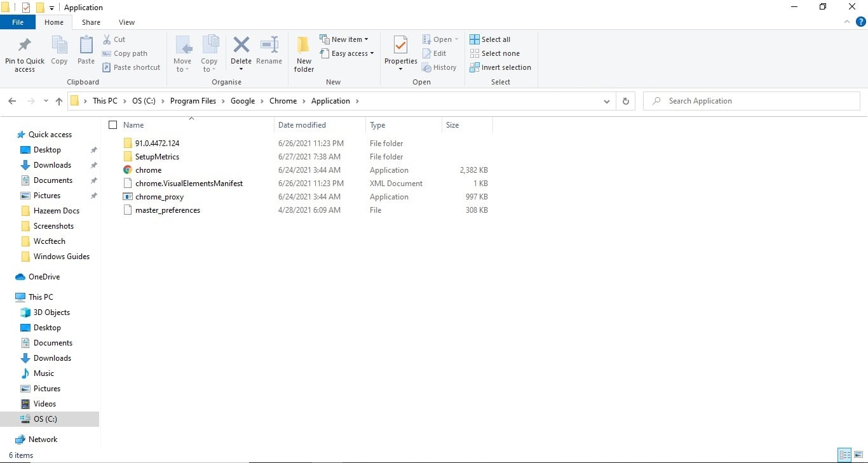Go back with the Back arrow

click(x=12, y=101)
